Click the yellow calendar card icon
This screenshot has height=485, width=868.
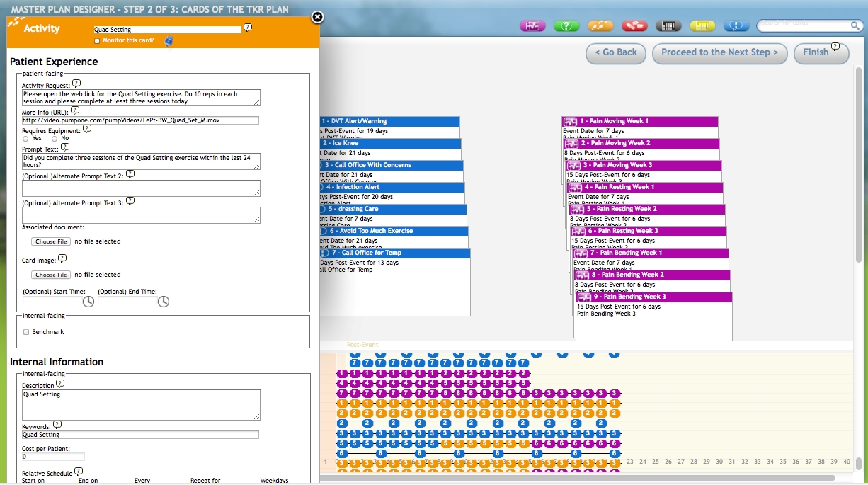702,26
